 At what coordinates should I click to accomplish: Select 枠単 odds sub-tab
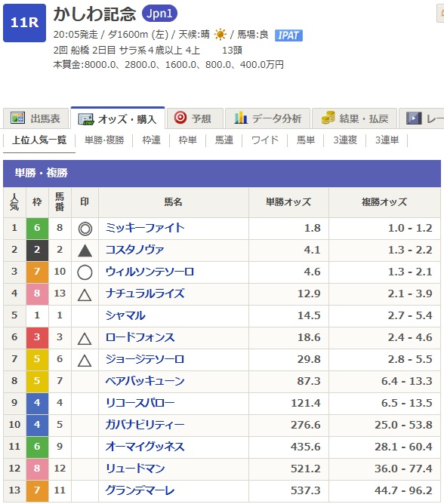(x=187, y=140)
